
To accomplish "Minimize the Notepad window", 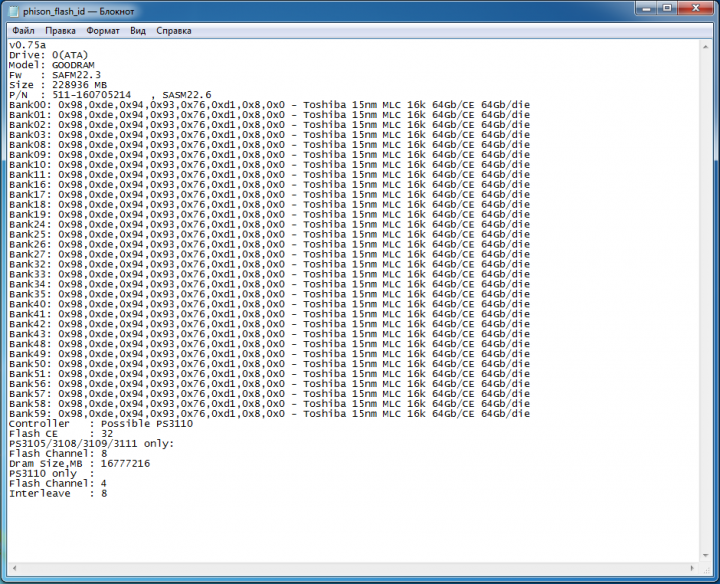I will (x=647, y=8).
